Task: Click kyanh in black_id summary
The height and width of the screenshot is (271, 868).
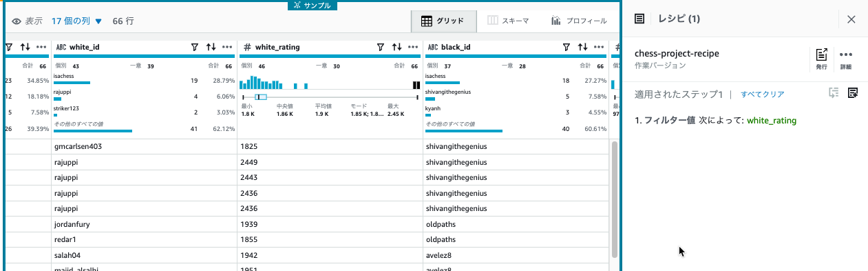Action: tap(433, 108)
